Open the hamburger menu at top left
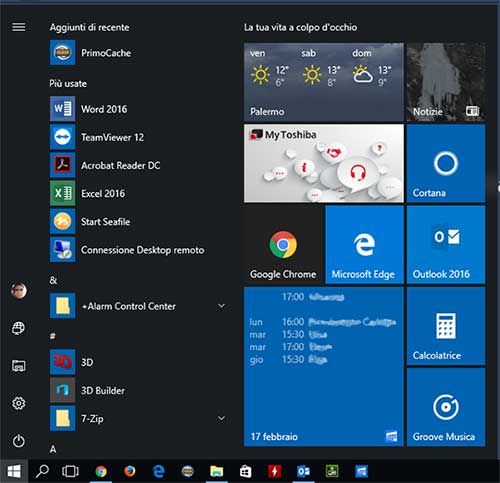The width and height of the screenshot is (500, 483). pos(19,27)
